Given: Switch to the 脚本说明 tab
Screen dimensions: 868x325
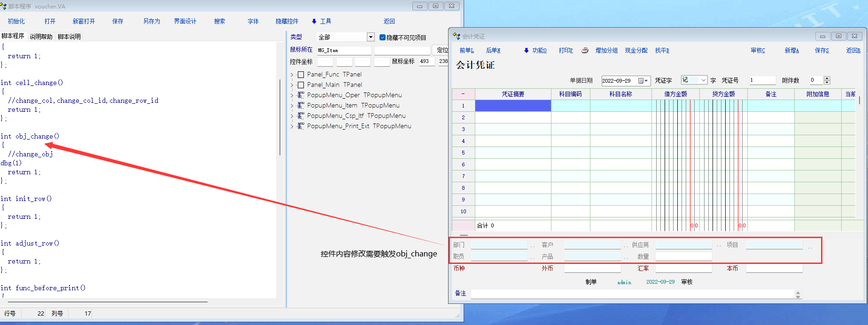Looking at the screenshot, I should [69, 37].
